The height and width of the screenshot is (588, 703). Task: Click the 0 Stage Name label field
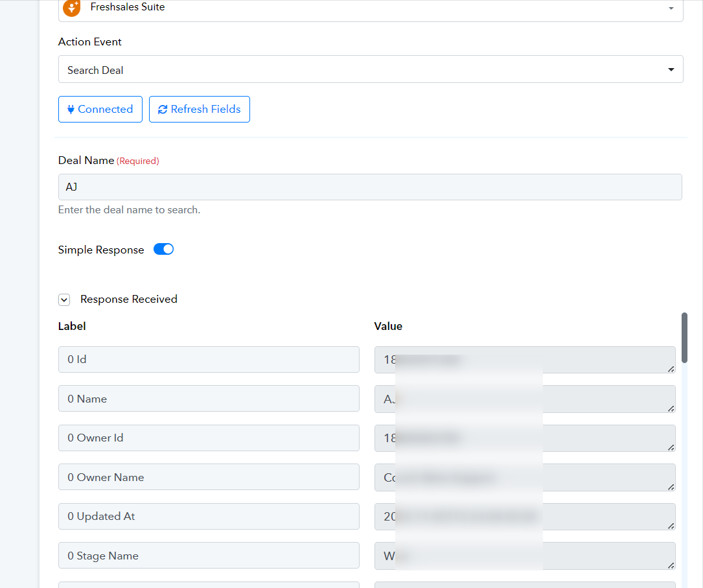(209, 556)
